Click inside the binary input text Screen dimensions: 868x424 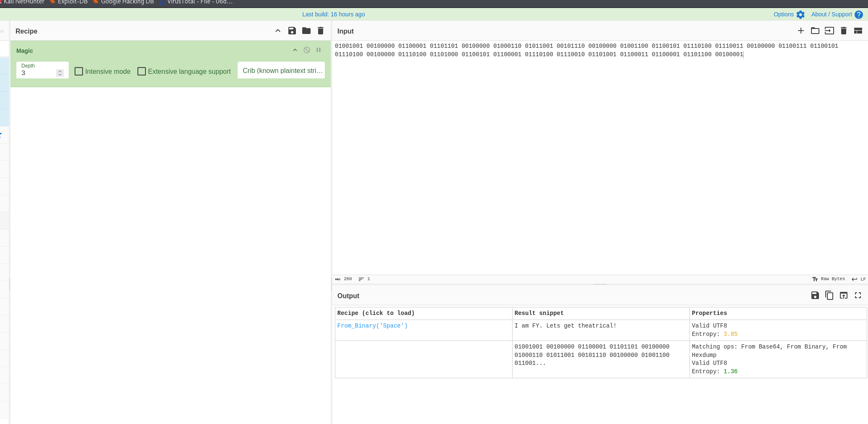click(x=586, y=50)
